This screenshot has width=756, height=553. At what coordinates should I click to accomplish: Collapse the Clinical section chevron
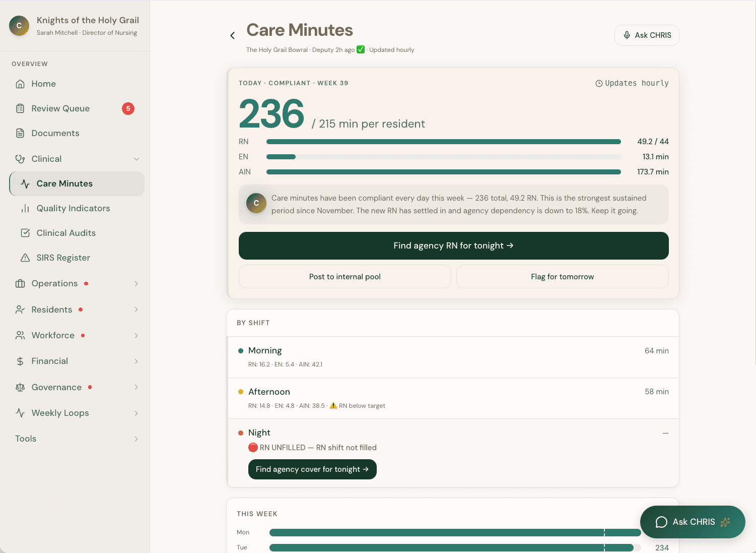pyautogui.click(x=136, y=159)
